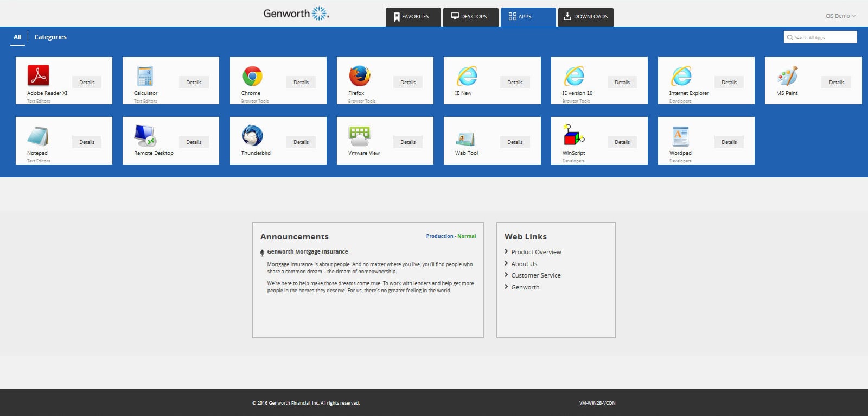Launch the Adobe Reader XI app icon
This screenshot has width=868, height=416.
pos(39,75)
